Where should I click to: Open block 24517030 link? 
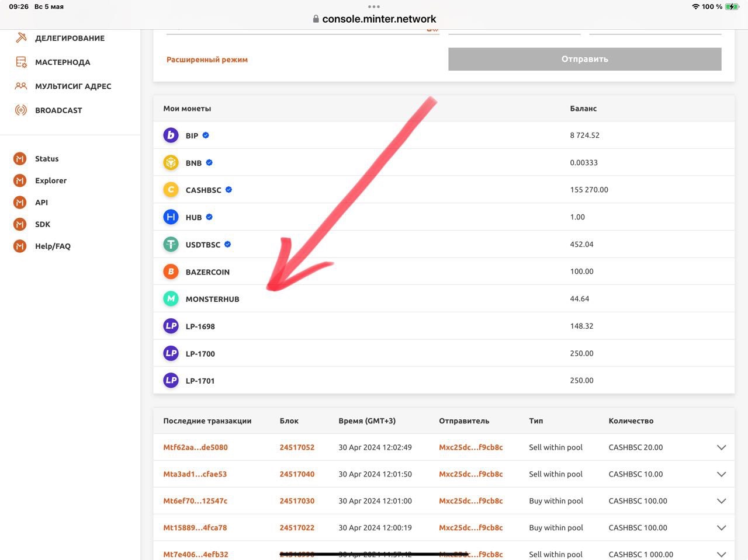point(297,501)
